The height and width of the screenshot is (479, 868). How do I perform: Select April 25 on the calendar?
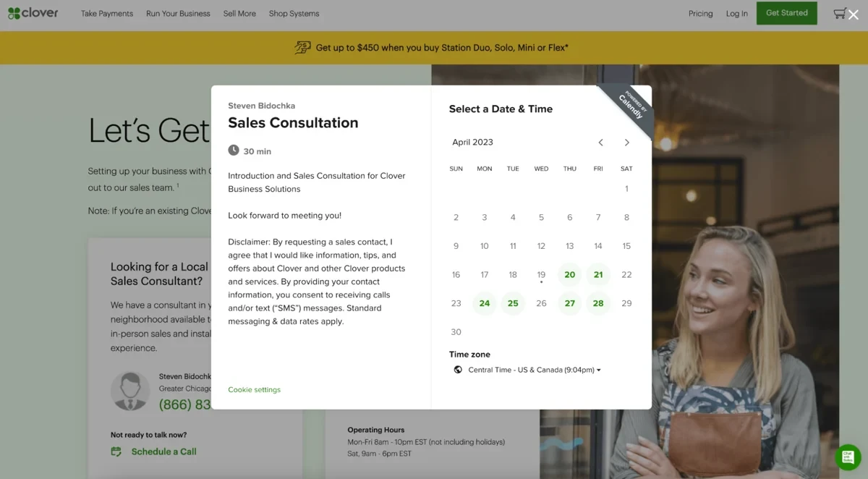click(513, 303)
